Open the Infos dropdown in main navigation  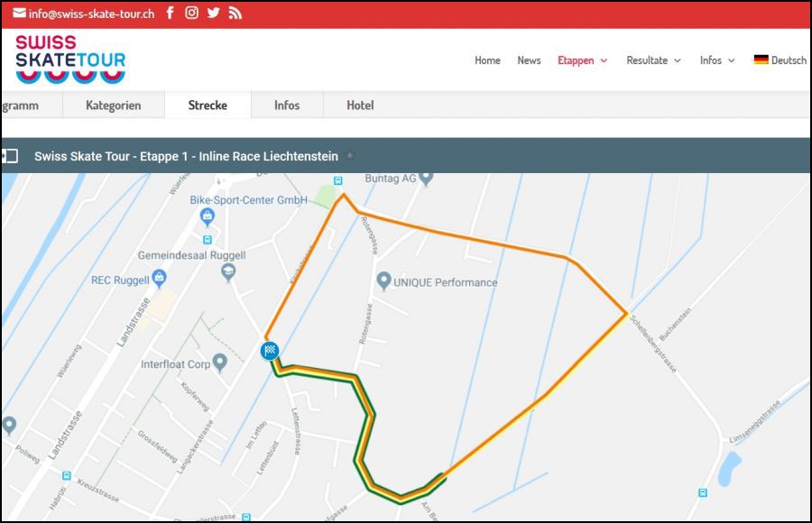[717, 60]
